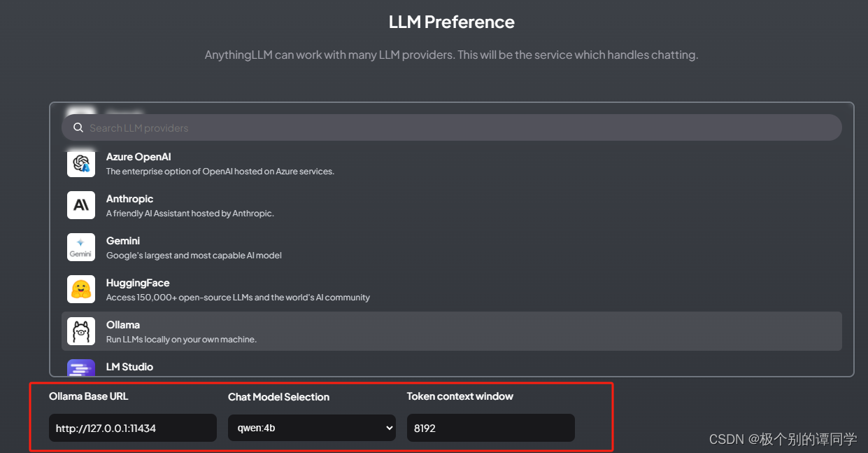Click 'Run LLMs locally on your own machine.'

[x=181, y=340]
